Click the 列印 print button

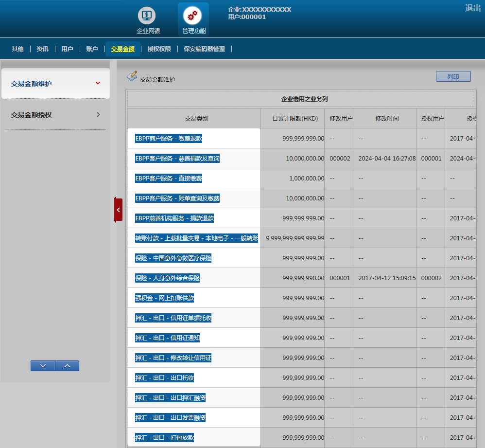click(x=453, y=77)
